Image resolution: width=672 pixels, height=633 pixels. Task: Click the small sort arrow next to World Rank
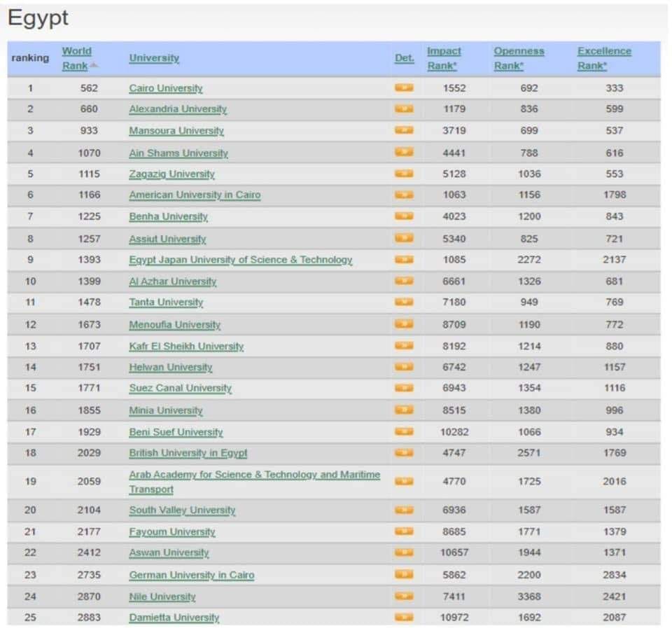click(94, 66)
